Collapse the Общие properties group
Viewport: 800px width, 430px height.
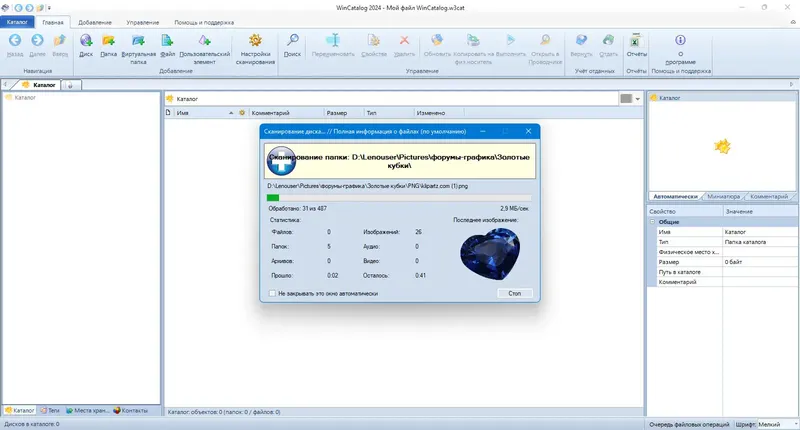pos(652,222)
